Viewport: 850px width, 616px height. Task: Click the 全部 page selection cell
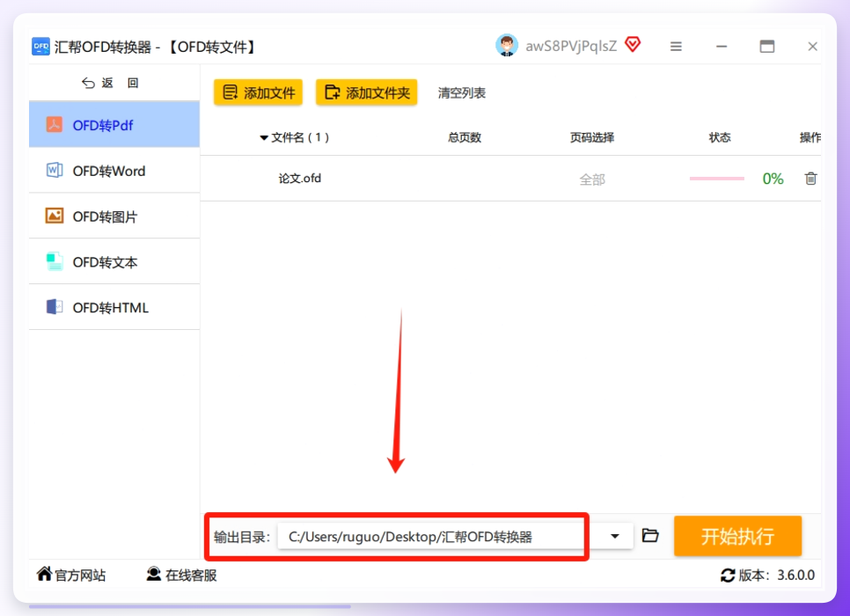(x=592, y=180)
